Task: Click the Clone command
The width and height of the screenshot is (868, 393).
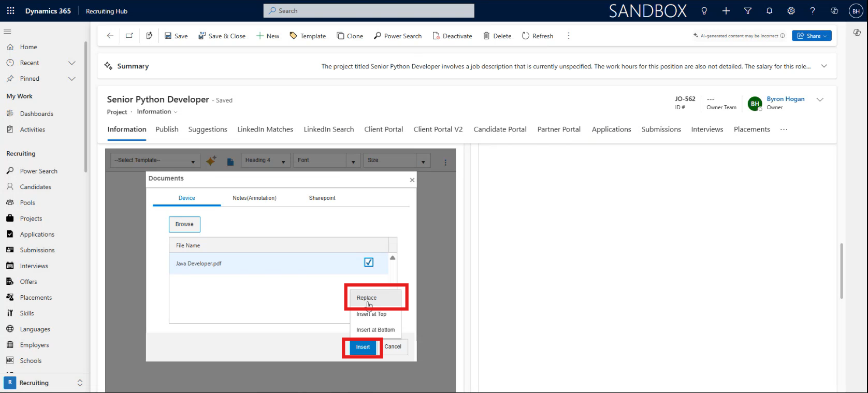Action: tap(350, 36)
